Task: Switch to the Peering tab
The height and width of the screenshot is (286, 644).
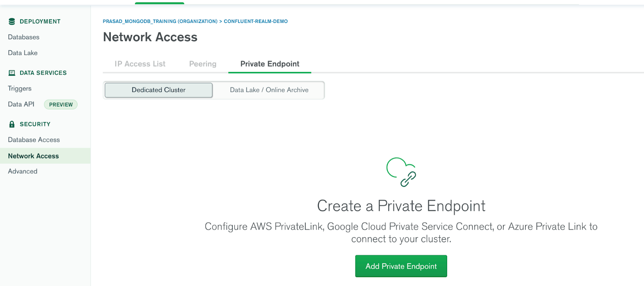Action: [x=202, y=64]
